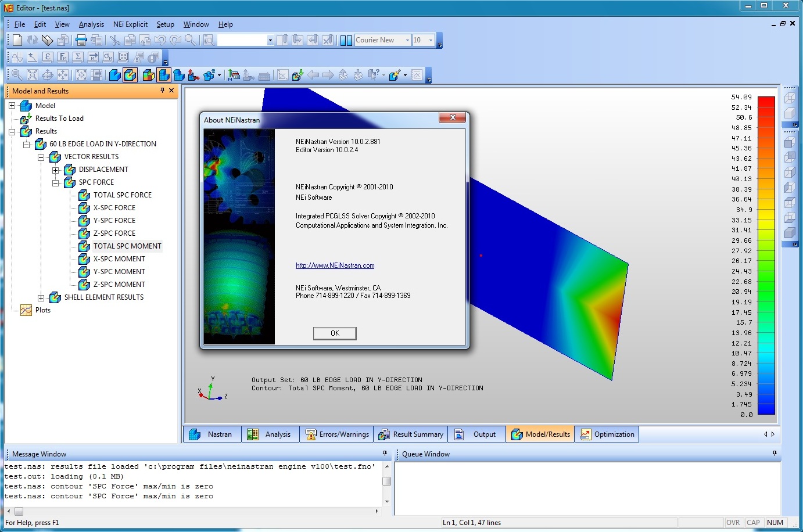
Task: Click the NUM indicator in status bar
Action: pos(775,523)
